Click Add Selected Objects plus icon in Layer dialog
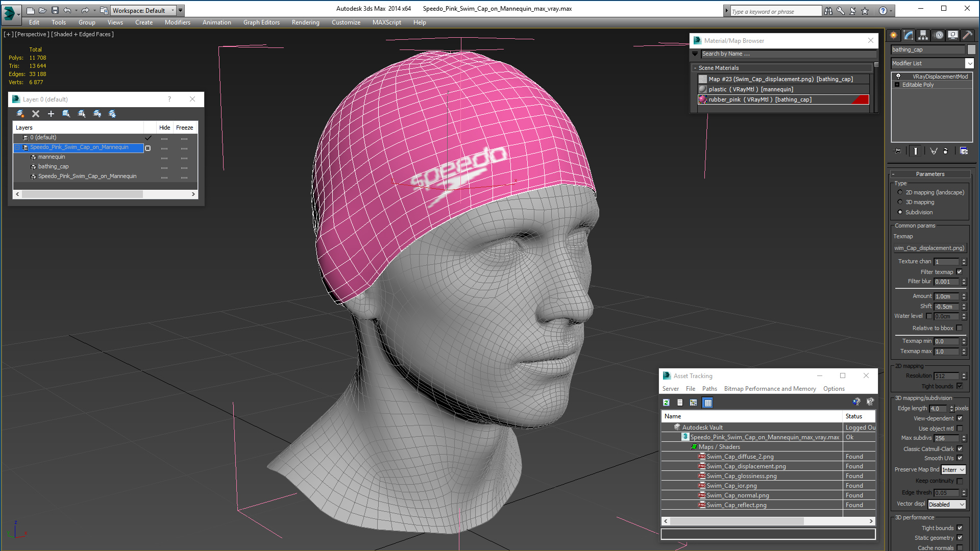980x551 pixels. pyautogui.click(x=51, y=114)
